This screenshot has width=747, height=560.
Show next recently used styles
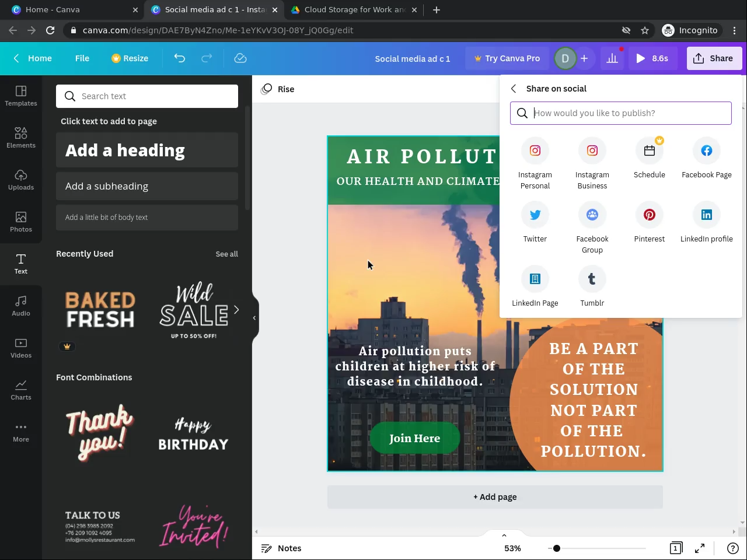[236, 310]
